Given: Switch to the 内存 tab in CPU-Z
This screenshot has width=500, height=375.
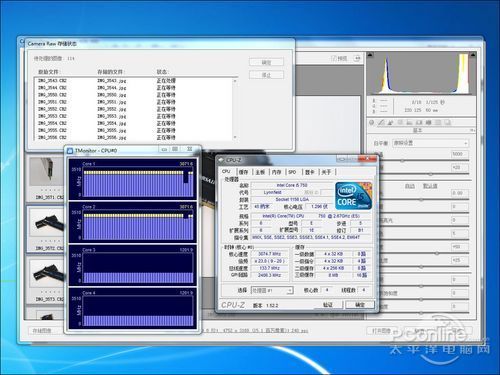Looking at the screenshot, I should 276,172.
